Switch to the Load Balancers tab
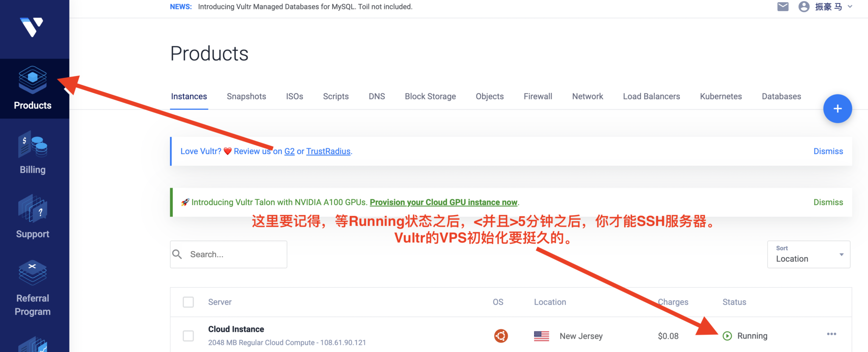The image size is (868, 352). tap(651, 96)
